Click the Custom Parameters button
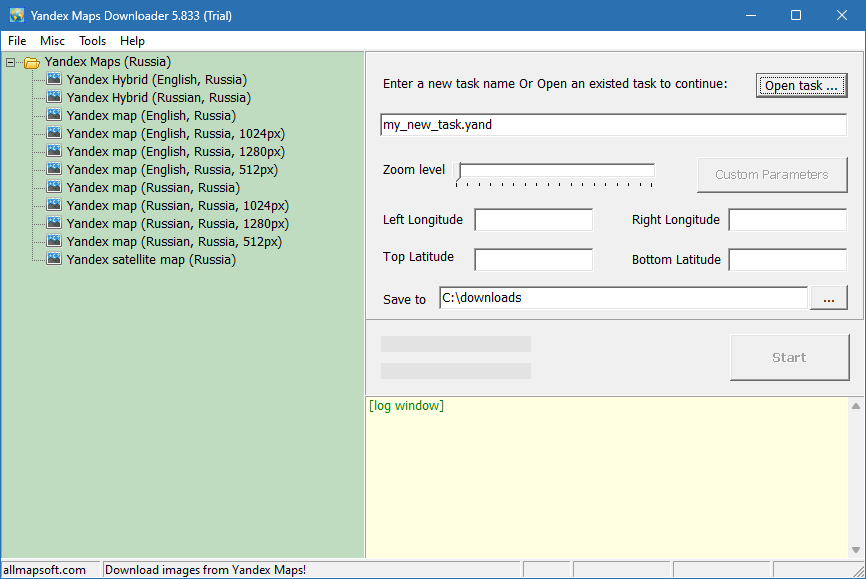This screenshot has height=579, width=866. tap(772, 175)
